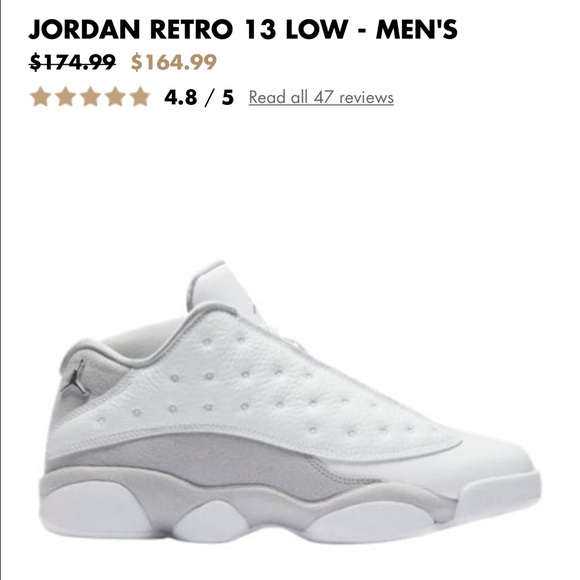580x580 pixels.
Task: Click the crossed-out $174.99 original price
Action: pyautogui.click(x=72, y=62)
